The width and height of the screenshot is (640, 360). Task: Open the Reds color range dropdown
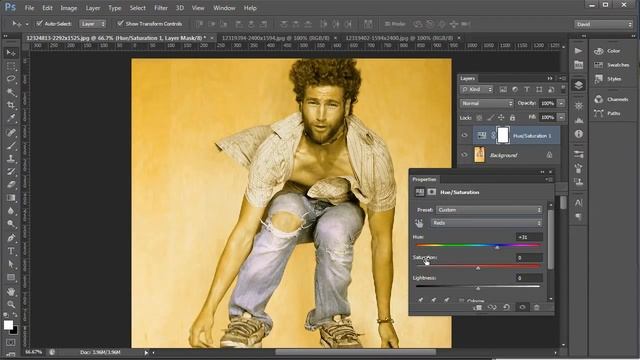[x=486, y=223]
